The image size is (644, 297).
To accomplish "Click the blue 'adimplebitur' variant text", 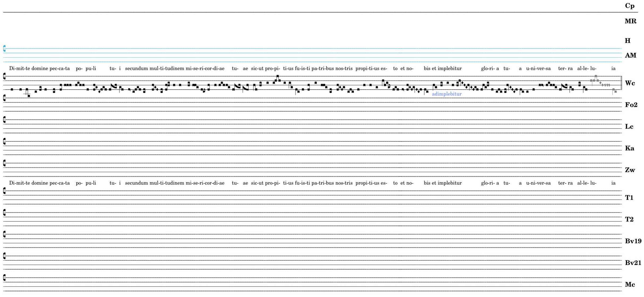I will 446,94.
